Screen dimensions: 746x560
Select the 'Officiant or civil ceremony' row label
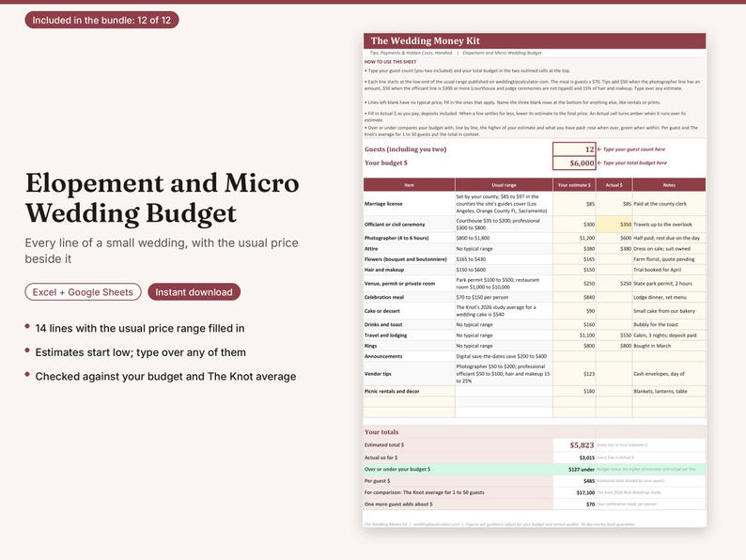point(395,225)
